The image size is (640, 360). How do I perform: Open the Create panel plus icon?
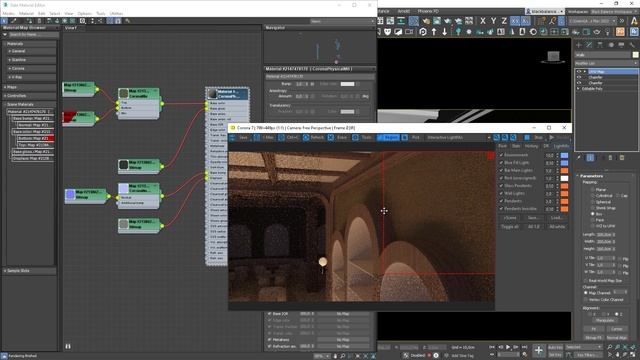(x=579, y=45)
